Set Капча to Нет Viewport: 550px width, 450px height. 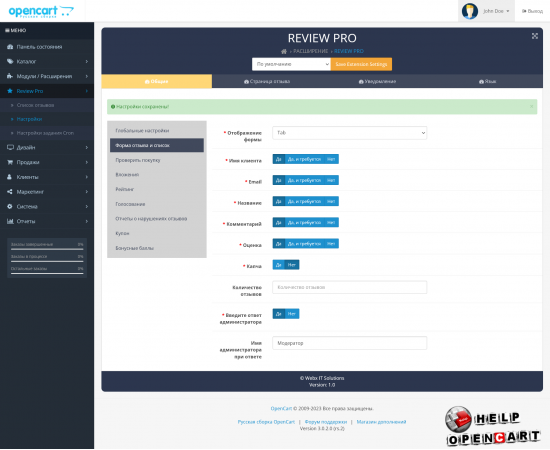(292, 265)
